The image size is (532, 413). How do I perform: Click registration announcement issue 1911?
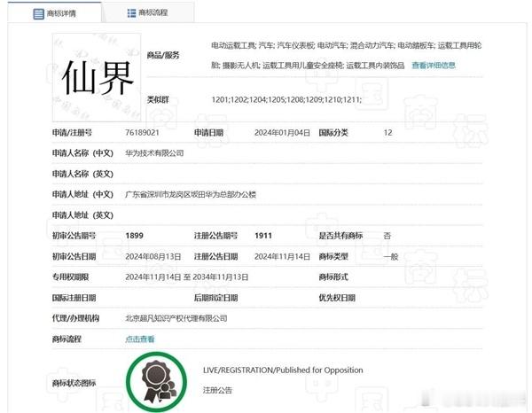click(263, 236)
